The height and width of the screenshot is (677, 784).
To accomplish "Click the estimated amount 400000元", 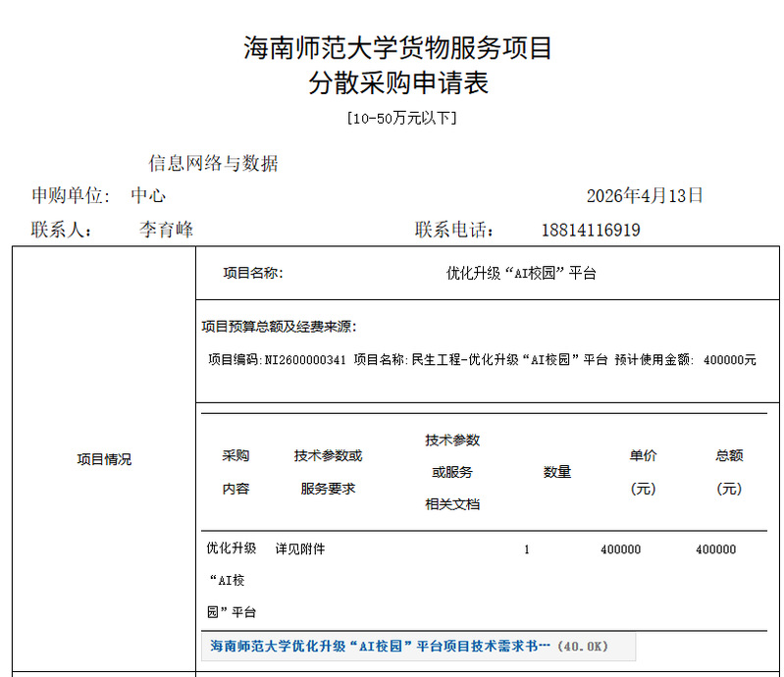I will coord(730,360).
